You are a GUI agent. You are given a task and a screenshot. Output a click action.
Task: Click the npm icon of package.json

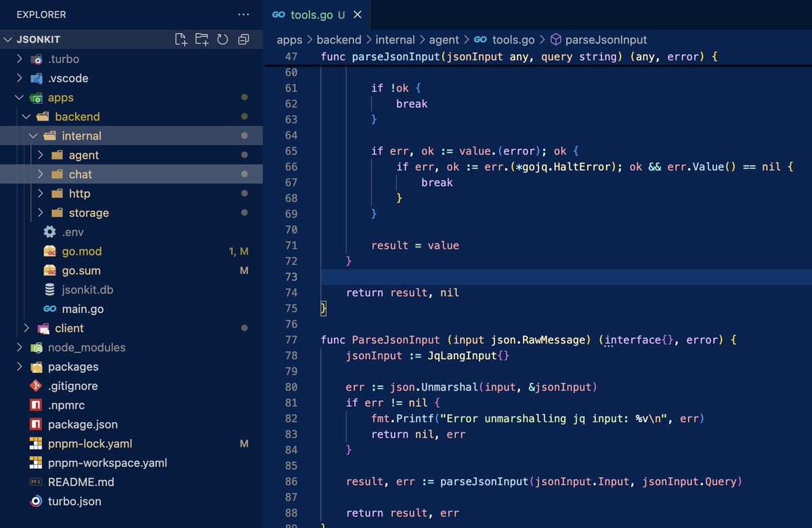[x=36, y=424]
